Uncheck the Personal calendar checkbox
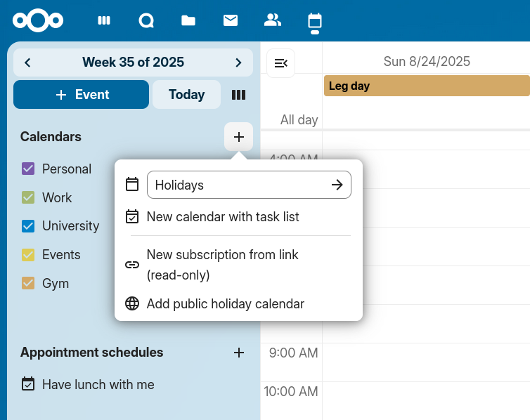This screenshot has width=530, height=420. tap(29, 169)
